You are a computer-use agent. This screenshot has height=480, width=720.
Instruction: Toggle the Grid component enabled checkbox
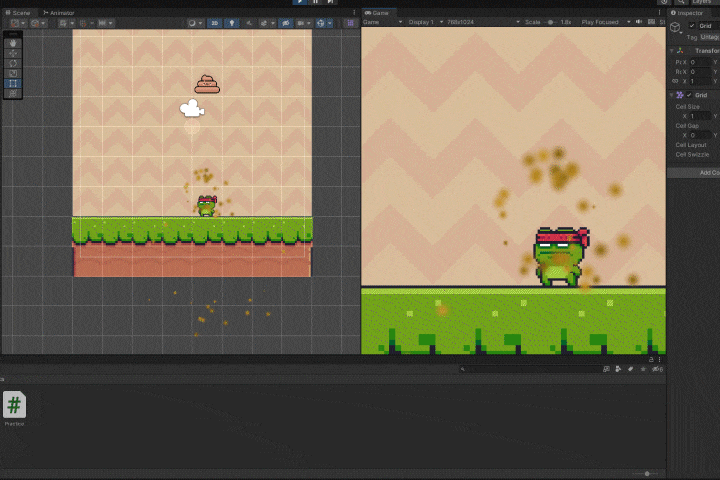[x=689, y=95]
